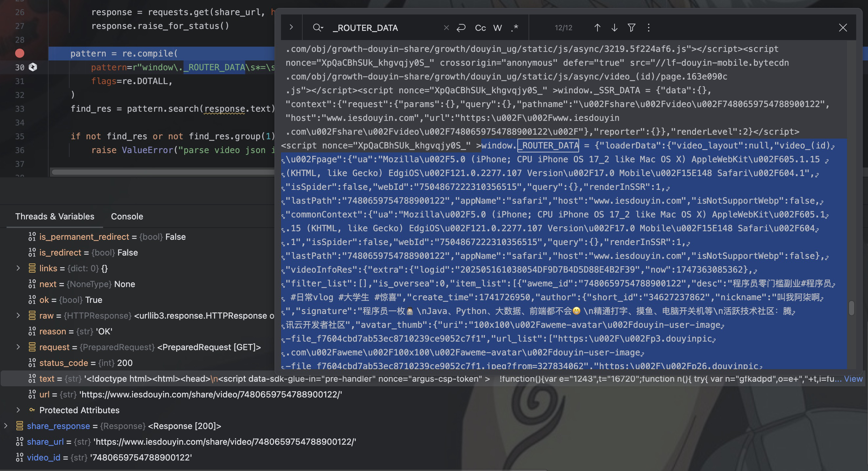
Task: Click the share_response object icon
Action: pos(20,426)
